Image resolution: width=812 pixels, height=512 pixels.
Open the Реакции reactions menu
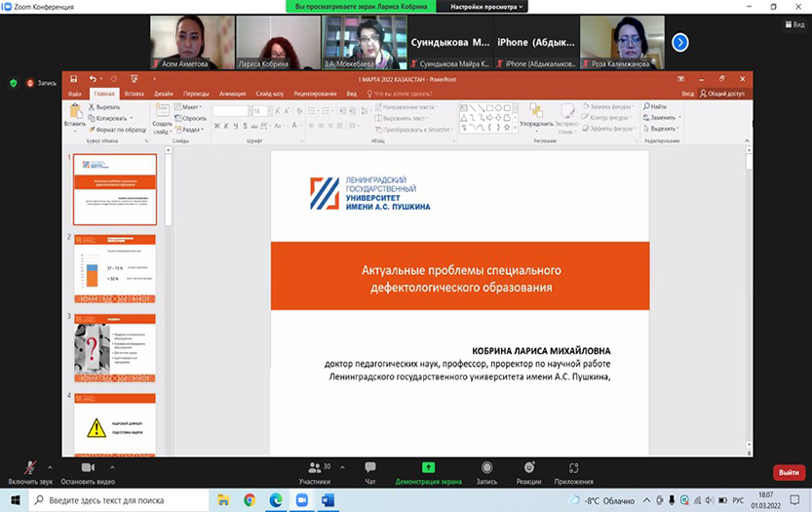click(529, 469)
